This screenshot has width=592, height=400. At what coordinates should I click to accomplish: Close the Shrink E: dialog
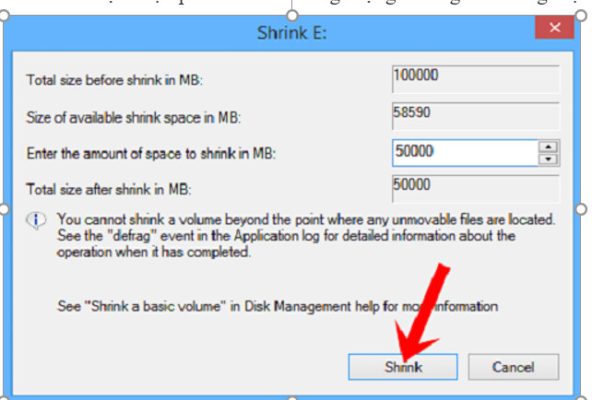click(x=555, y=27)
